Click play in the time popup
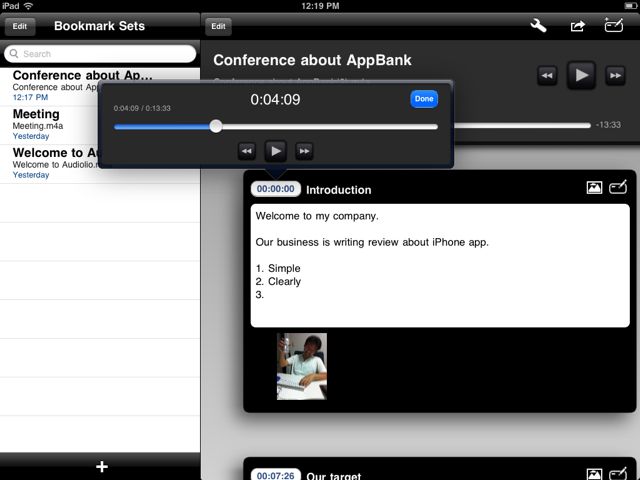Image resolution: width=640 pixels, height=480 pixels. (276, 151)
